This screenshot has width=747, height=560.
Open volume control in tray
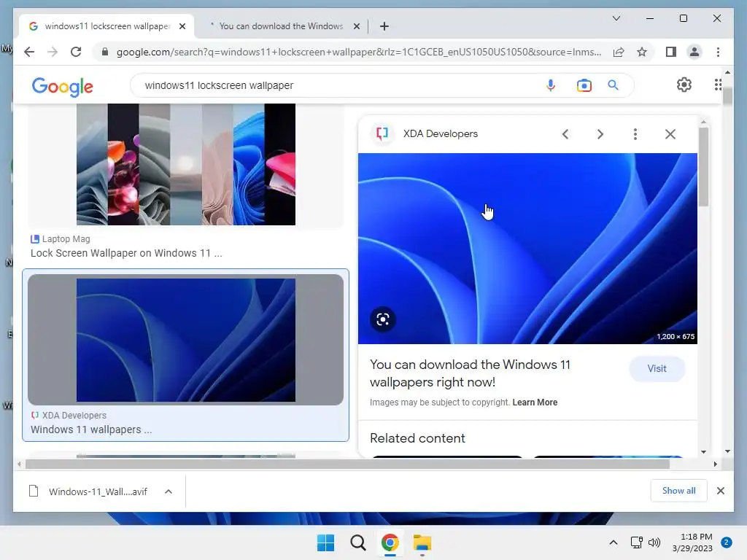click(x=654, y=542)
